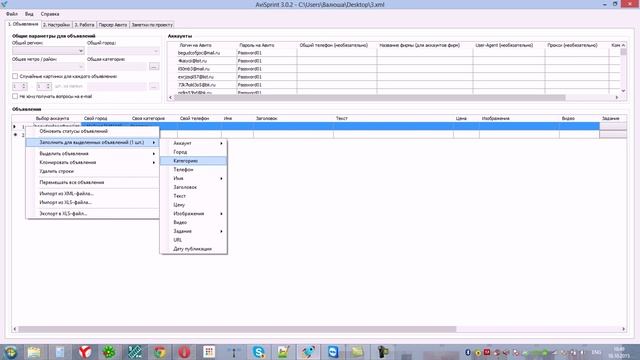Switch to the 3. Работа tab
Image resolution: width=640 pixels, height=360 pixels.
coord(84,25)
